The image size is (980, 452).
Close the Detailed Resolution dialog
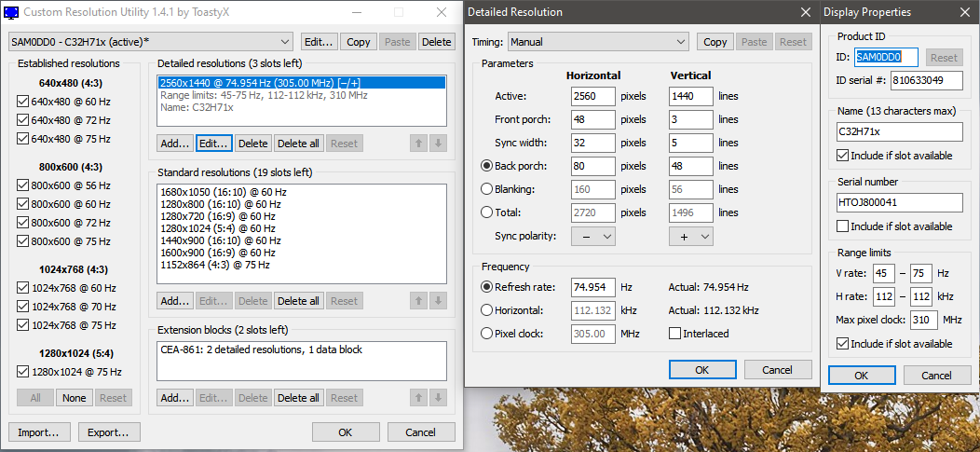(806, 12)
